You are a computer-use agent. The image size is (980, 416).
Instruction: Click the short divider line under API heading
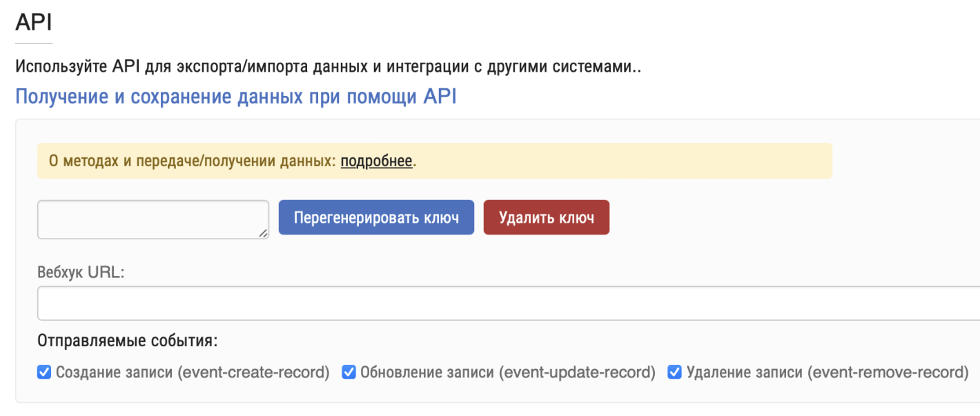(34, 43)
